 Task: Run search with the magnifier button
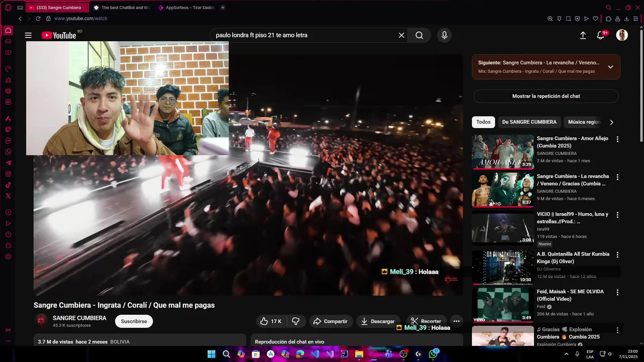pyautogui.click(x=419, y=35)
